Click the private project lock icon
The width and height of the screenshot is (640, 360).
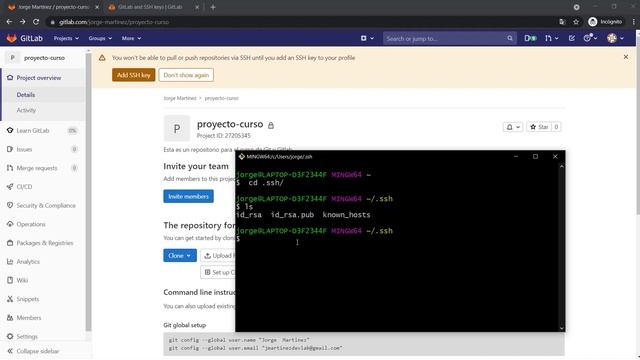point(271,125)
